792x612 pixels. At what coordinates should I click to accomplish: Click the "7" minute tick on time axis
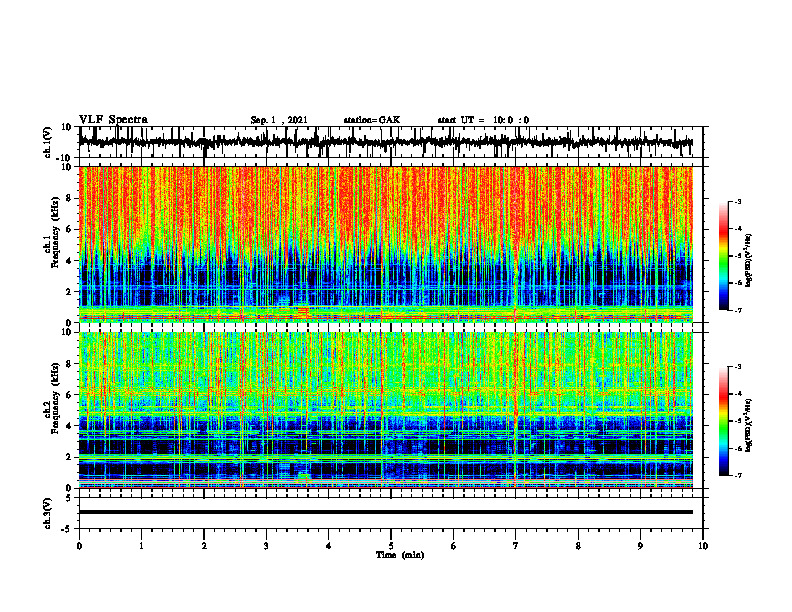click(x=516, y=546)
